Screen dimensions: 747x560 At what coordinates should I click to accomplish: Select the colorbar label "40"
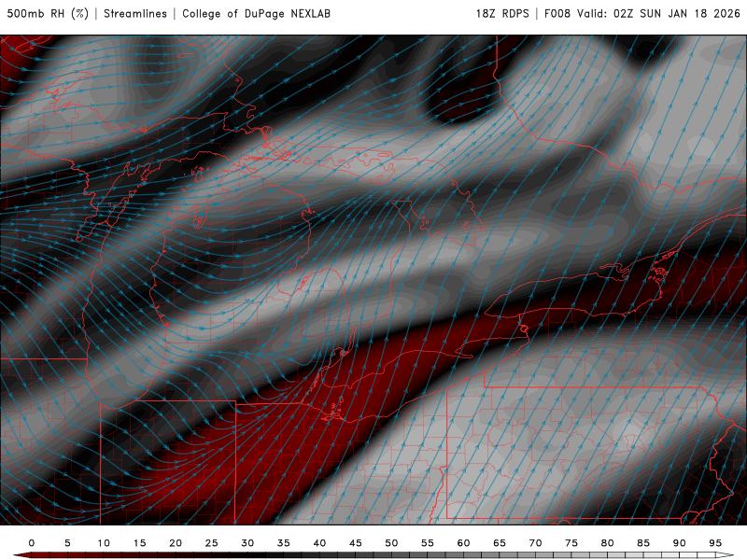point(319,543)
